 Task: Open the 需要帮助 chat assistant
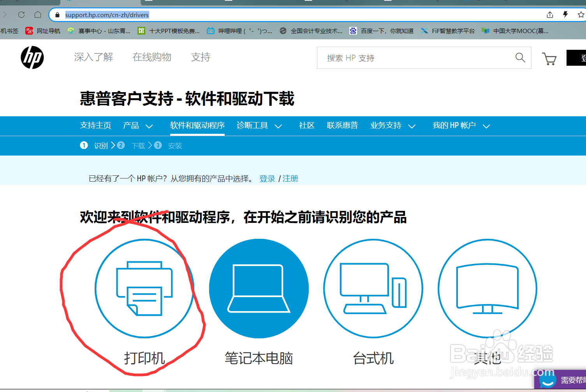coord(561,380)
